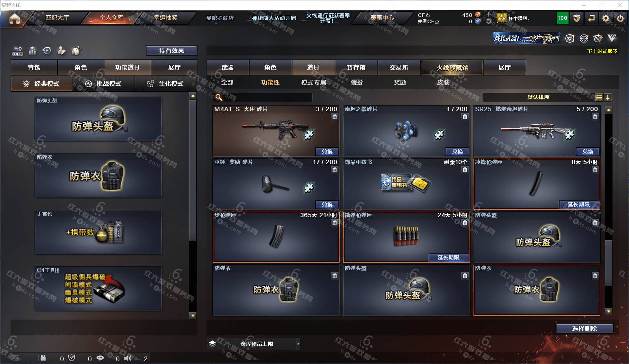Toggle the list view button beside sort
Image resolution: width=629 pixels, height=364 pixels.
599,97
